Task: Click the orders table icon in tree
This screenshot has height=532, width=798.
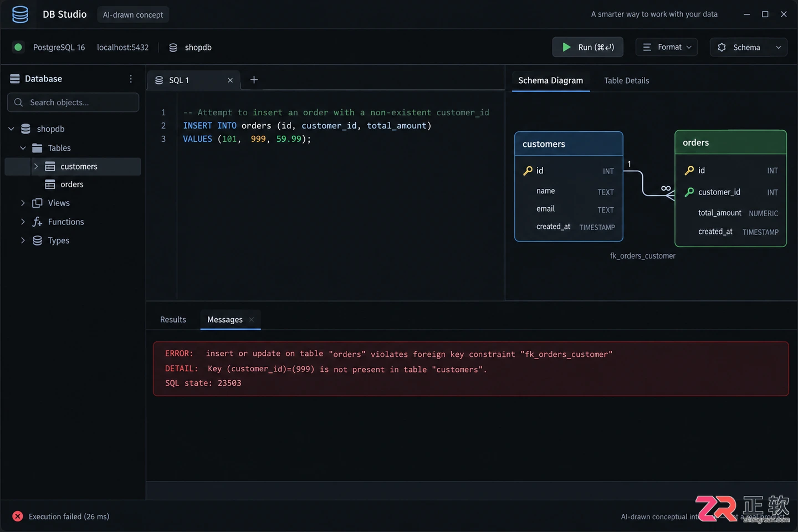Action: click(x=50, y=185)
